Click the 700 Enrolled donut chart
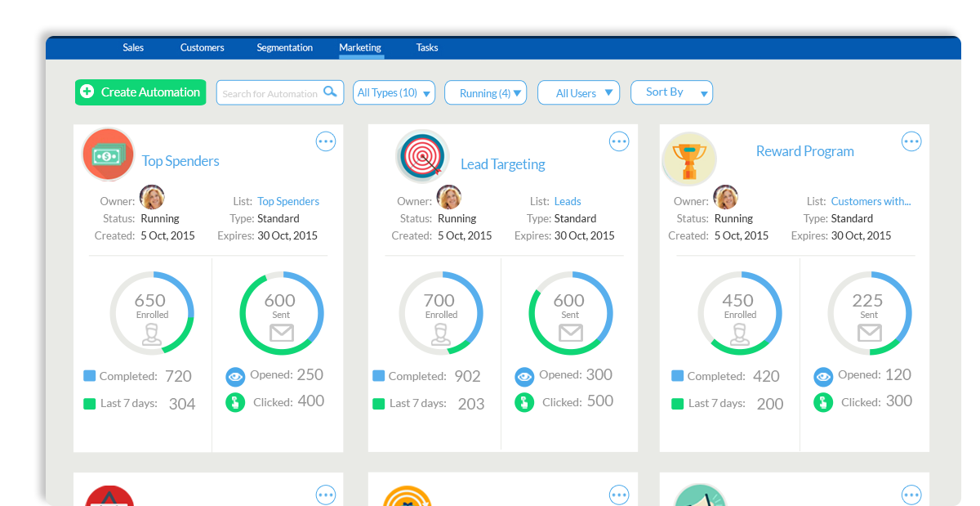Image resolution: width=980 pixels, height=506 pixels. (441, 313)
